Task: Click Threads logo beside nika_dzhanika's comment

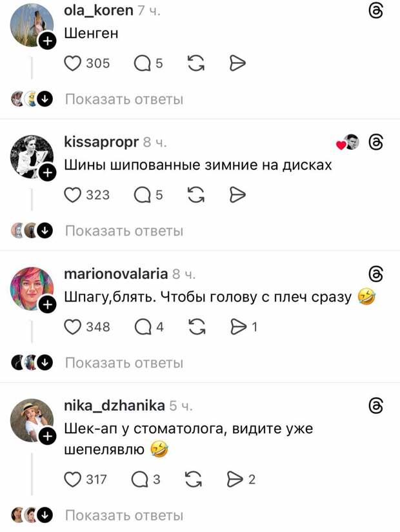Action: (375, 406)
